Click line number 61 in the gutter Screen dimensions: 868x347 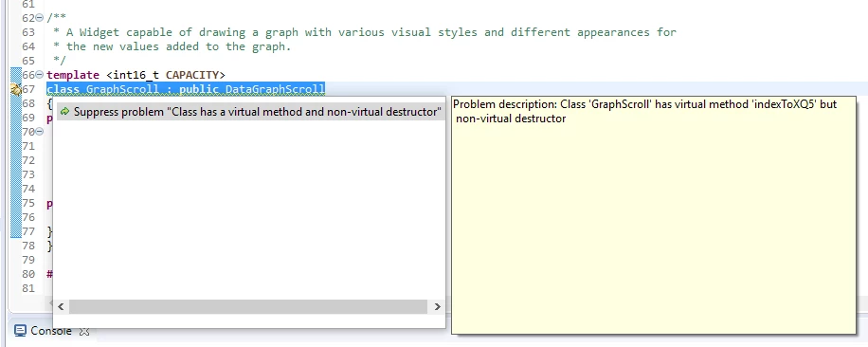pos(28,5)
